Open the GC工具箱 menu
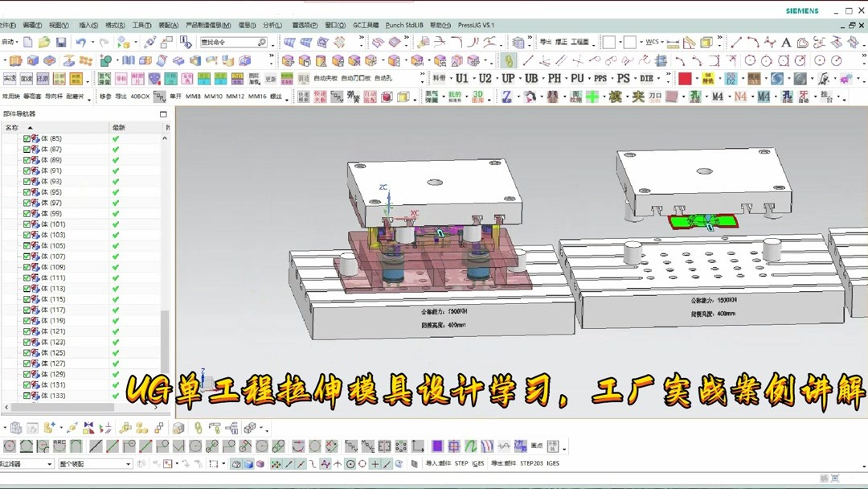Image resolution: width=868 pixels, height=489 pixels. 366,25
